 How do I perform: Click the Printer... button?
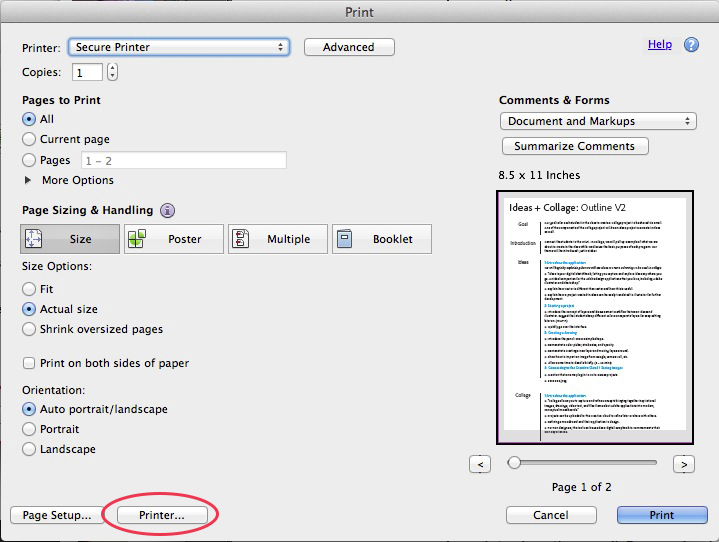[162, 515]
